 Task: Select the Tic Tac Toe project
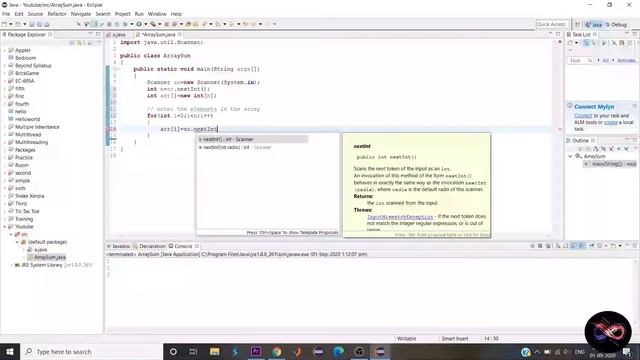pyautogui.click(x=24, y=211)
